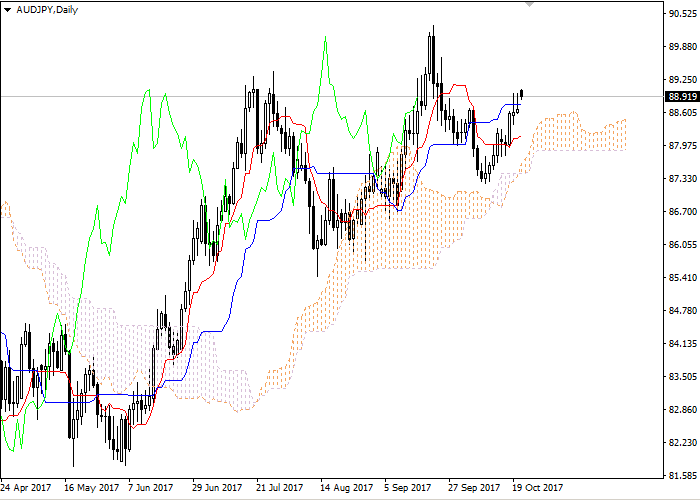Viewport: 700px width, 500px height.
Task: Click the latest candlestick near 88.919
Action: (x=521, y=93)
